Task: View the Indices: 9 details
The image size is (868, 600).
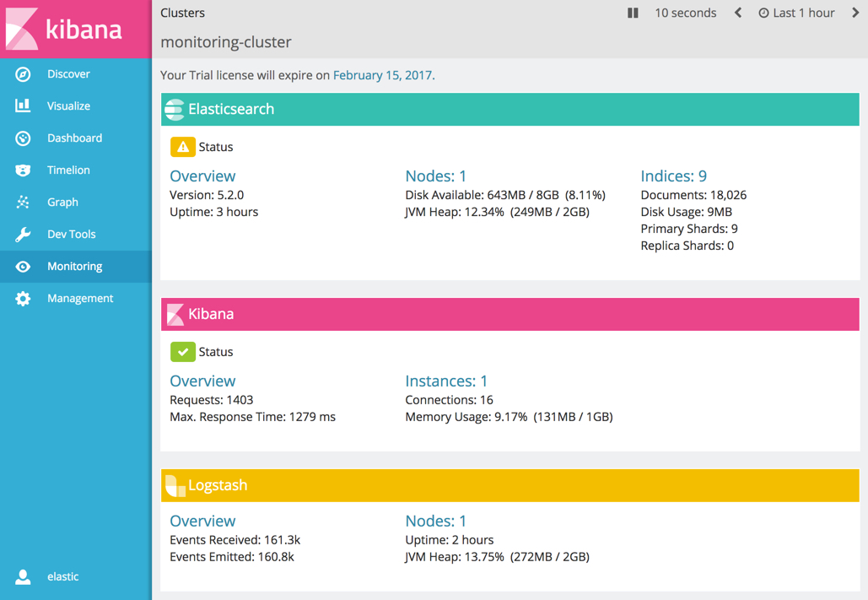Action: tap(673, 176)
